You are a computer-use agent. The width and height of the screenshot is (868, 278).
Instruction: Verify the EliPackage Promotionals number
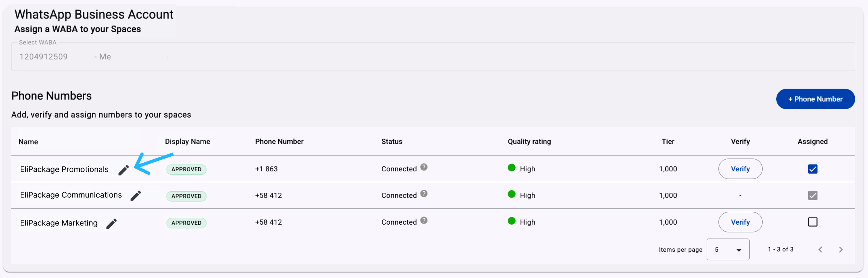pyautogui.click(x=740, y=169)
